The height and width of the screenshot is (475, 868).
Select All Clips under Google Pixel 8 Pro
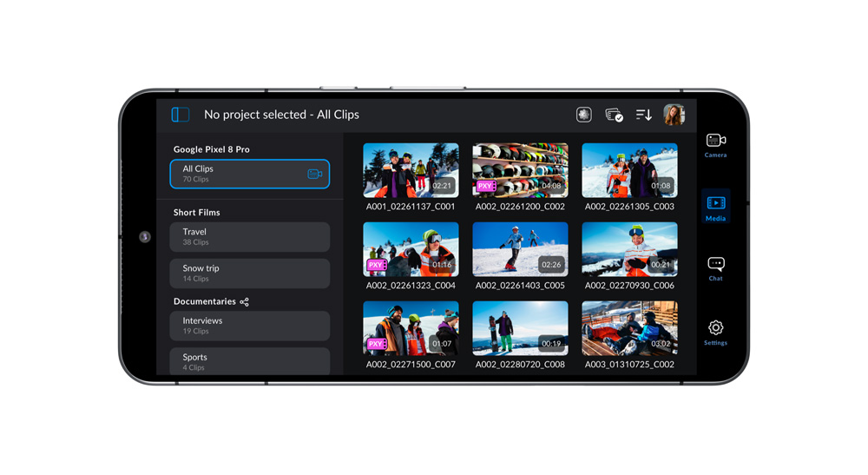(x=250, y=174)
